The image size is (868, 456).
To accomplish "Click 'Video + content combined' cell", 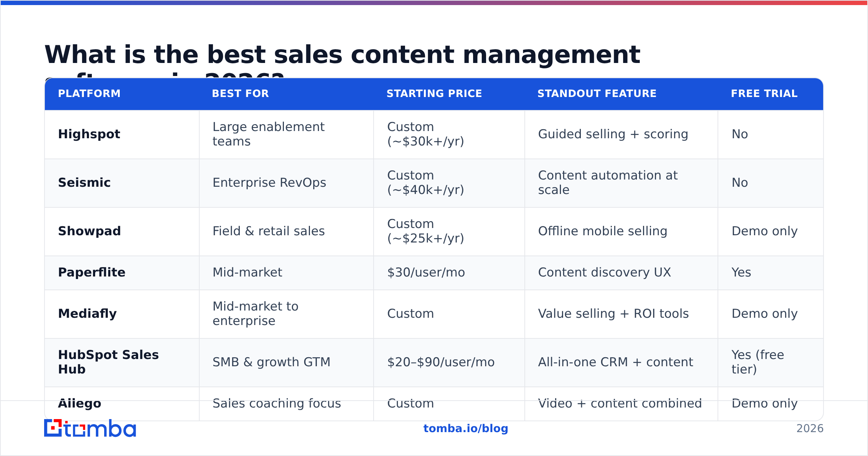I will click(x=621, y=404).
